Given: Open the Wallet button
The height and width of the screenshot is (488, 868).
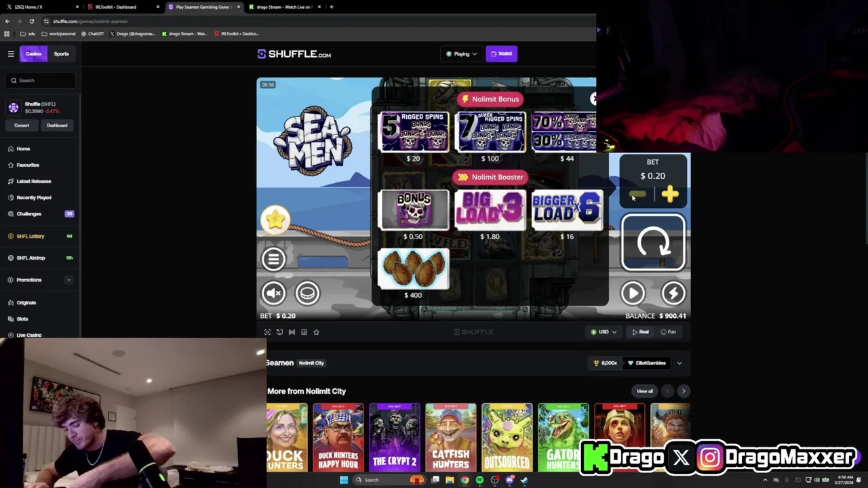Looking at the screenshot, I should [x=502, y=54].
